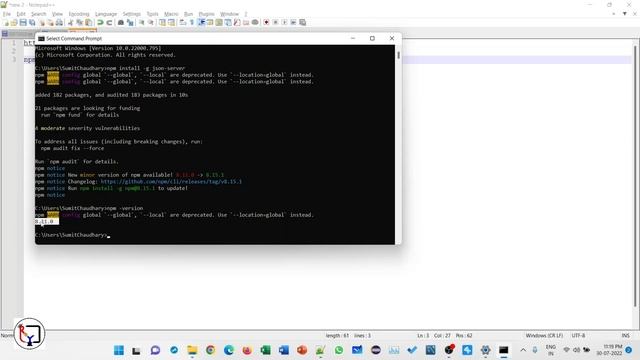The height and width of the screenshot is (360, 640).
Task: Toggle Word Wrap in the toolbar
Action: pos(183,22)
